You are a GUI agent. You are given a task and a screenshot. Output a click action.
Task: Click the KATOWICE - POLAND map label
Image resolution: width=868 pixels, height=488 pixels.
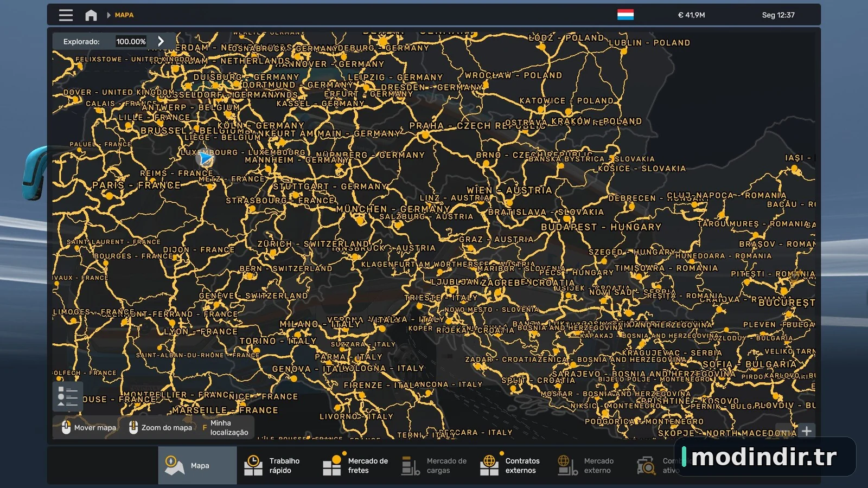566,101
